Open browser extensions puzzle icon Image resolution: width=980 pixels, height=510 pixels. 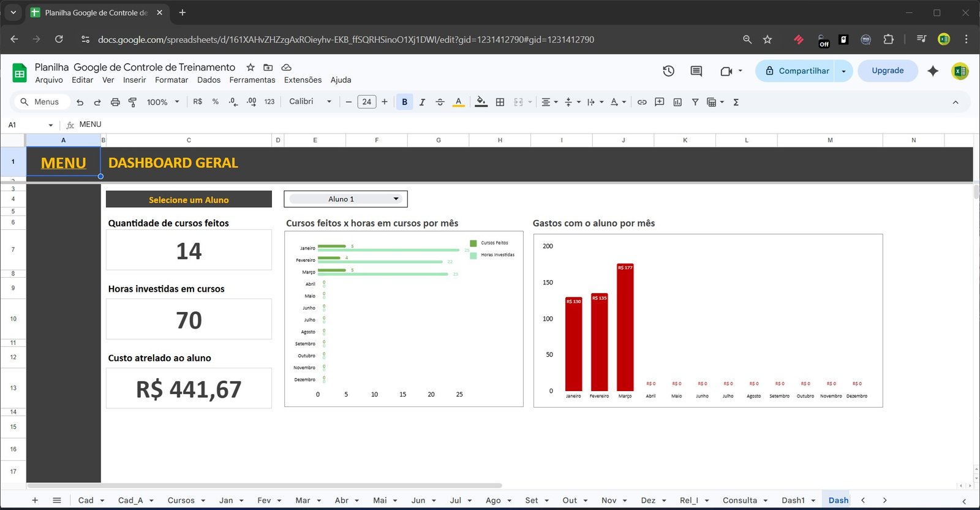(x=888, y=39)
